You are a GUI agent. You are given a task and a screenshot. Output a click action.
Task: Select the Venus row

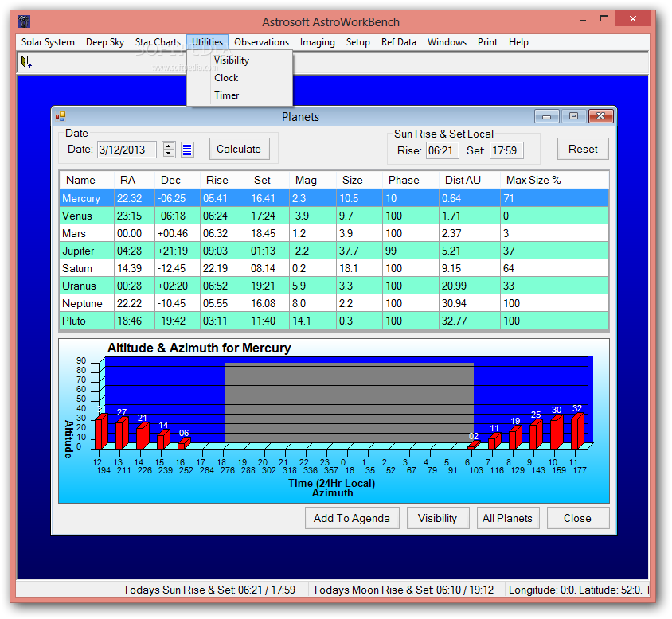(334, 216)
